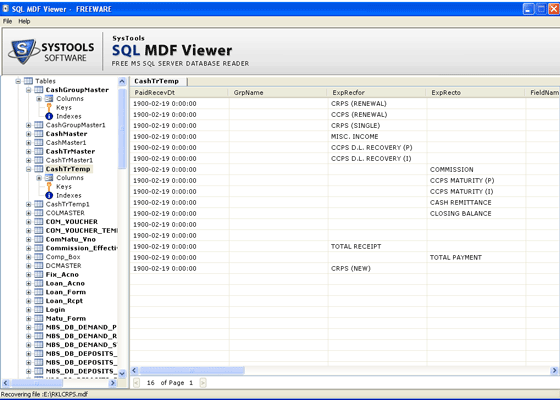This screenshot has height=400, width=560.
Task: Click the CashTrMaster1 table icon
Action: (x=39, y=160)
